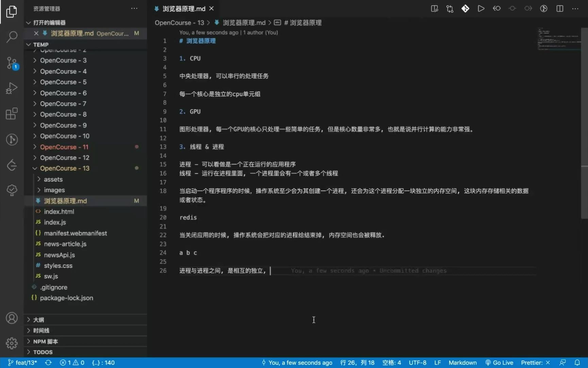Open news-article.js file
Image resolution: width=588 pixels, height=368 pixels.
(x=85, y=244)
